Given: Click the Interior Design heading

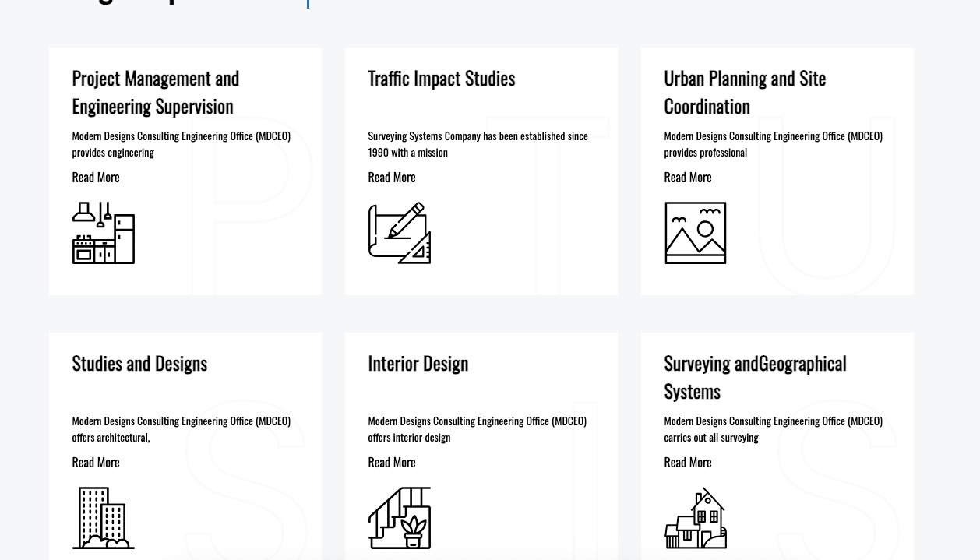Looking at the screenshot, I should [418, 364].
